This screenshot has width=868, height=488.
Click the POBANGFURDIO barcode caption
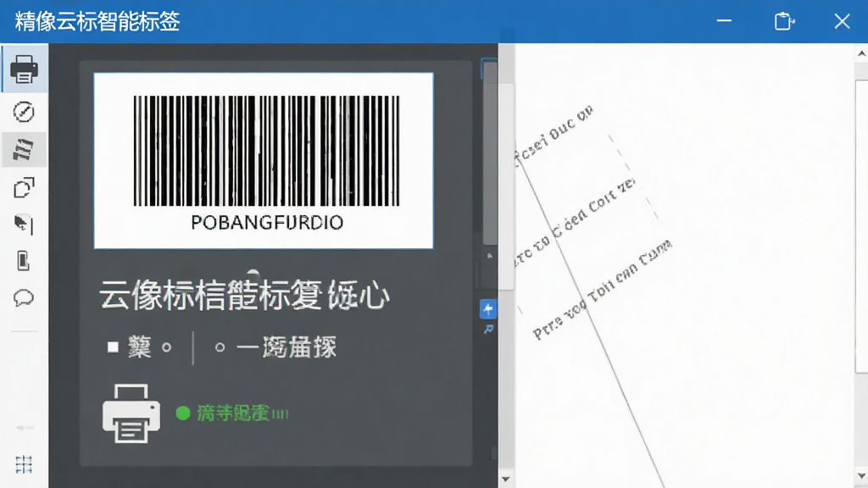point(267,223)
